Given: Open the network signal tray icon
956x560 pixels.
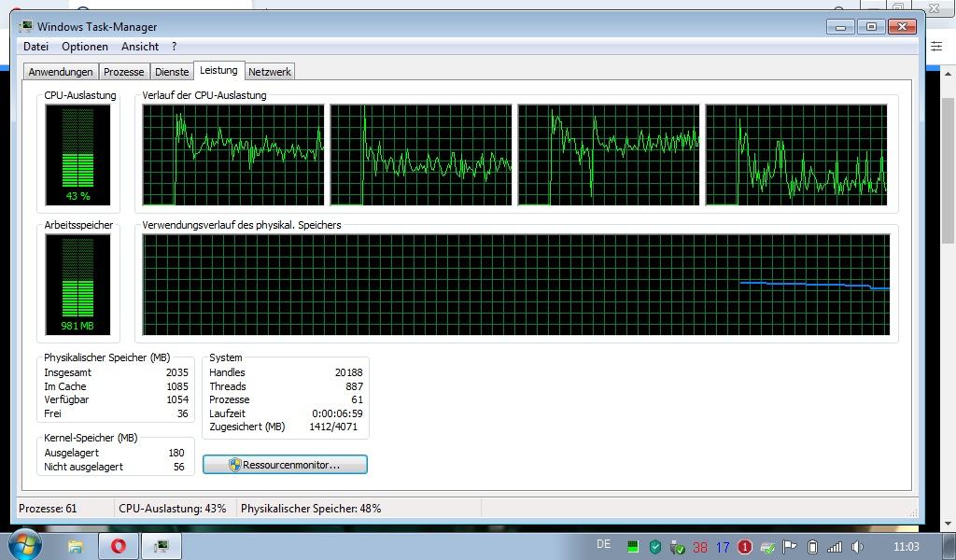Looking at the screenshot, I should click(834, 547).
